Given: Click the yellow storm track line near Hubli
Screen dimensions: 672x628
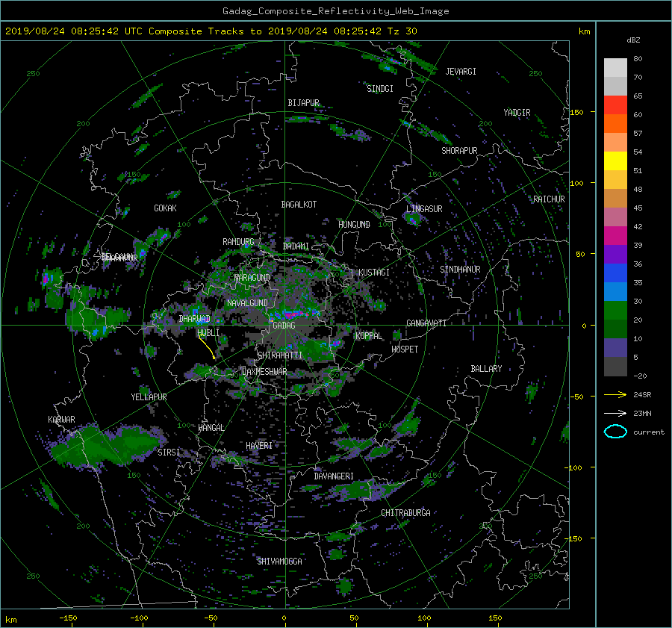Looking at the screenshot, I should tap(207, 347).
